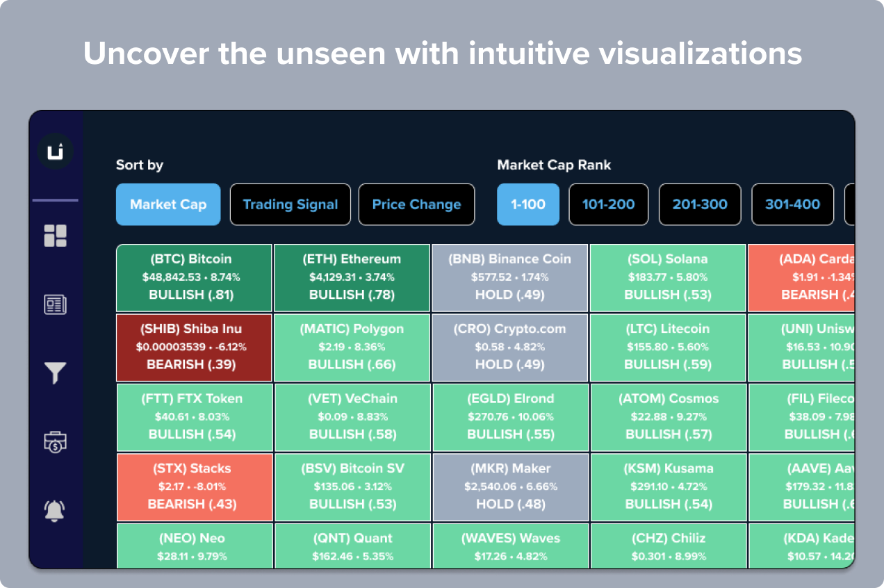Image resolution: width=884 pixels, height=588 pixels.
Task: Open the news feed icon
Action: pos(55,304)
